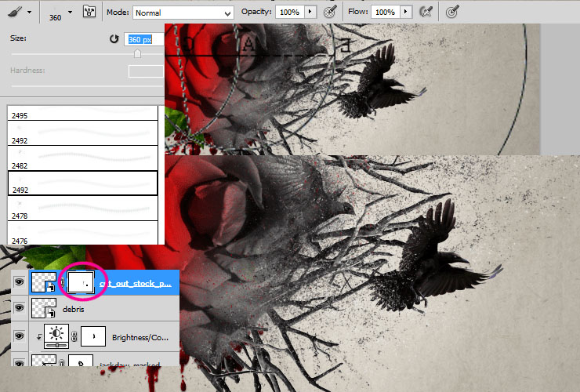
Task: Open the Opacity slider arrow
Action: 310,12
